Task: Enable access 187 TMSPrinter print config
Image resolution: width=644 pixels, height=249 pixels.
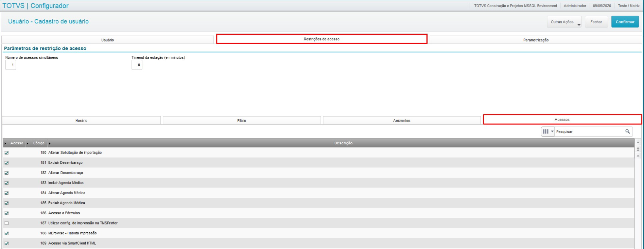Action: click(x=6, y=223)
